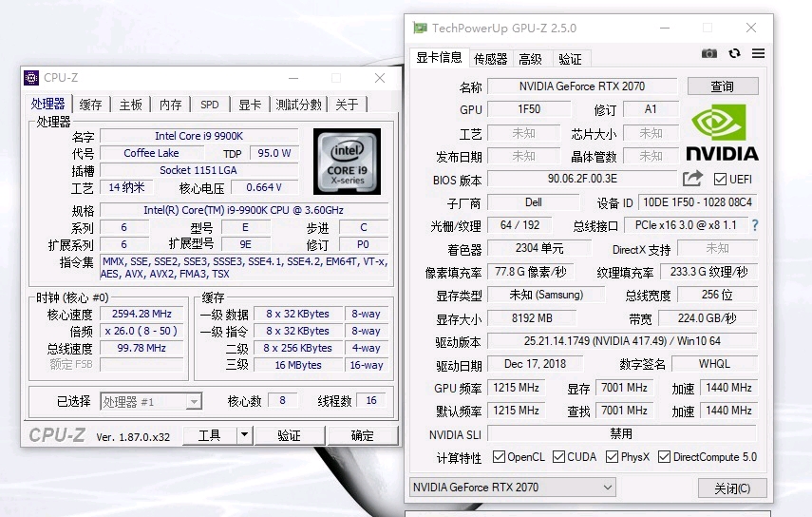Switch to the 缓存 tab in CPU-Z
The image size is (812, 517).
(x=90, y=105)
